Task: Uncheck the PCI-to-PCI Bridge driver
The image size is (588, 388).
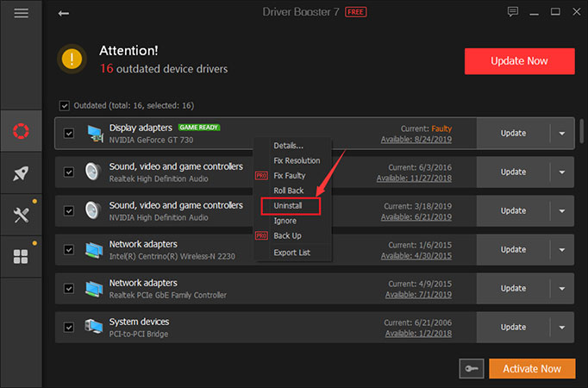Action: (69, 328)
